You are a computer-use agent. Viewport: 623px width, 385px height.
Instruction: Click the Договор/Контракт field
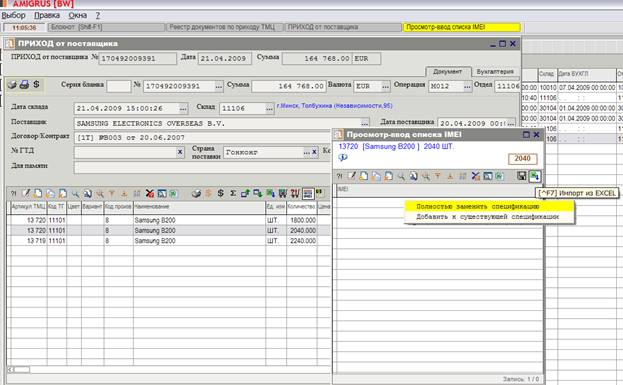[202, 137]
